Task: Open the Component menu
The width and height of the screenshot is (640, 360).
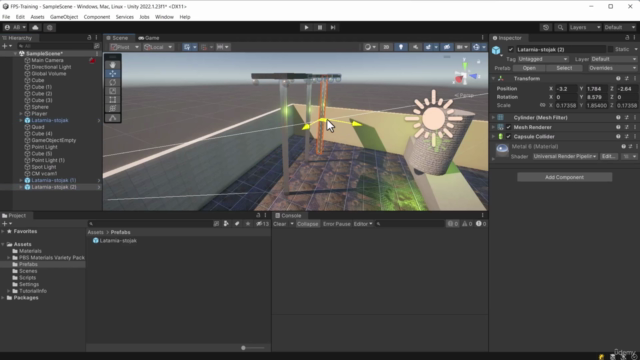Action: click(x=97, y=17)
